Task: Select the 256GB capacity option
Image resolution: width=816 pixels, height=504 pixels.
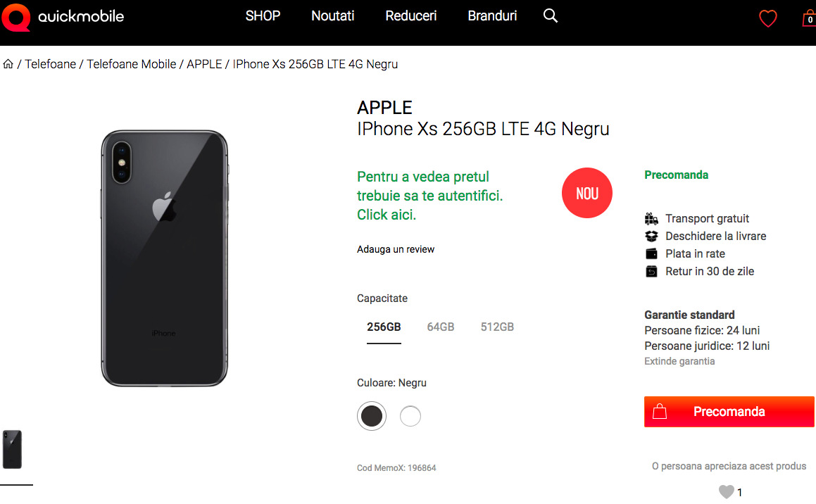Action: [384, 327]
